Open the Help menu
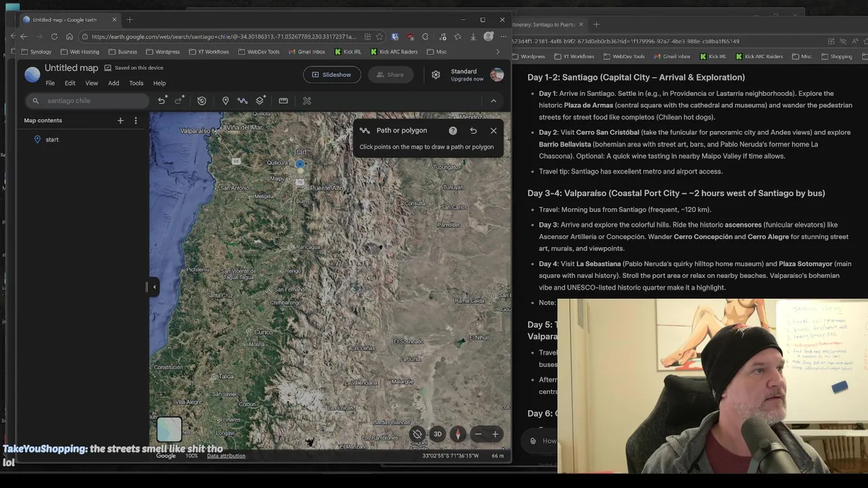 coord(159,83)
